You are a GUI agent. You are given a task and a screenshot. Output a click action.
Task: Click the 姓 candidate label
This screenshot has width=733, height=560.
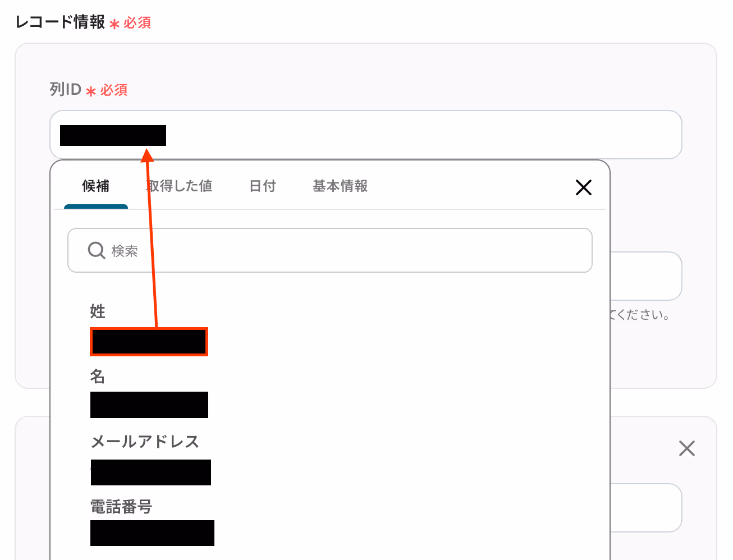coord(98,311)
